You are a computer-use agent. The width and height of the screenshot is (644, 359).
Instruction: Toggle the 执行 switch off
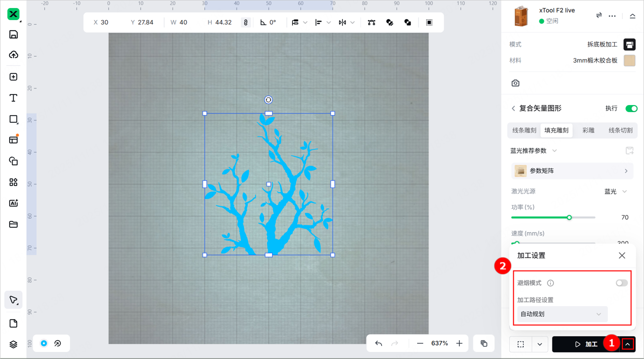tap(631, 109)
